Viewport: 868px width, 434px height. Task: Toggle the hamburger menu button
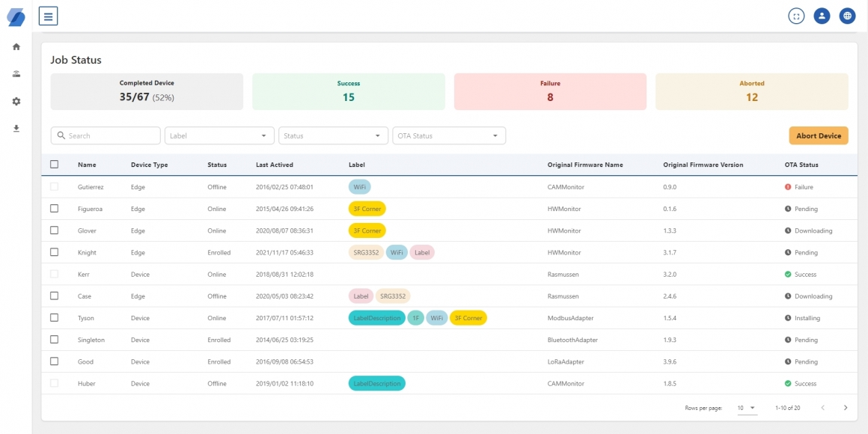(x=48, y=16)
